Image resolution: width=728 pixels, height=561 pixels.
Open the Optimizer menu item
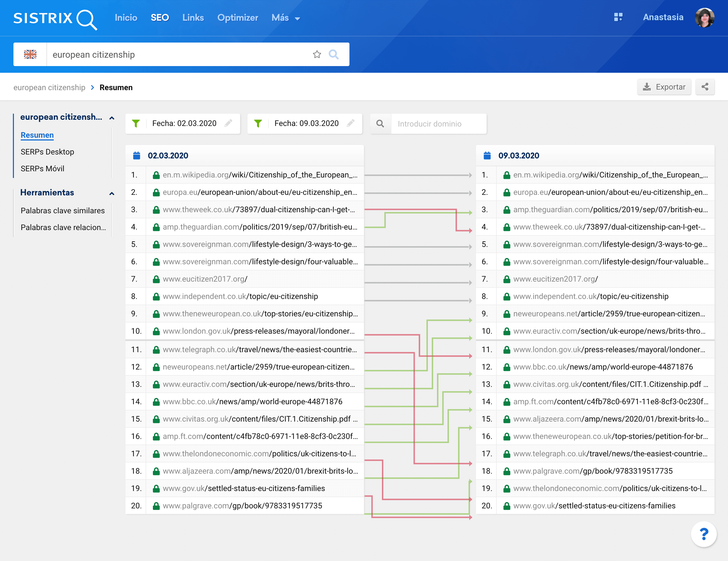pos(238,18)
